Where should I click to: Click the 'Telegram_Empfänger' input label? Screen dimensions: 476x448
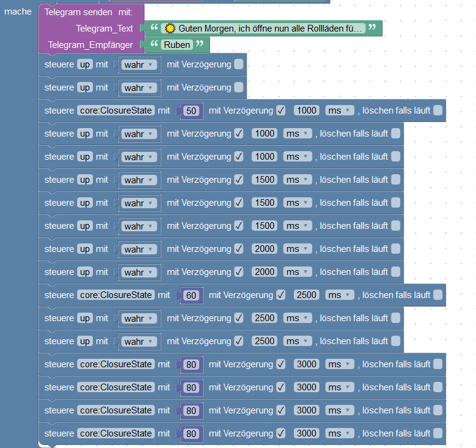tap(90, 45)
